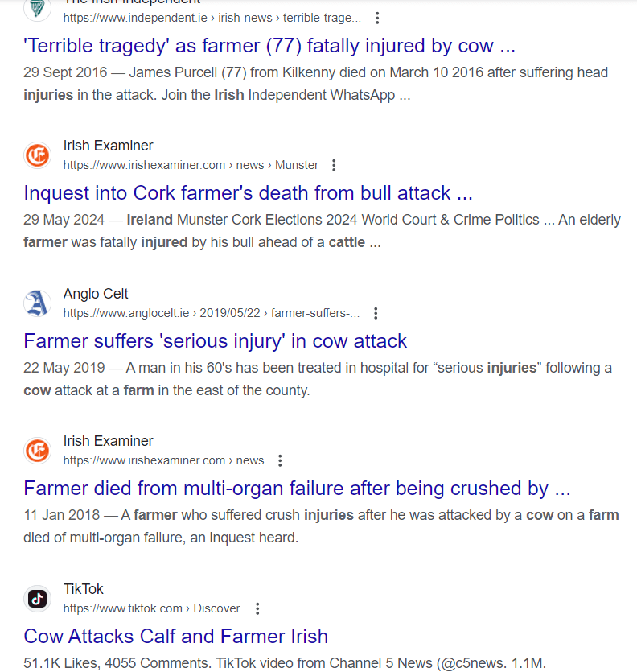637x672 pixels.
Task: Open the three-dot menu beside TikTok Discover URL
Action: point(257,608)
